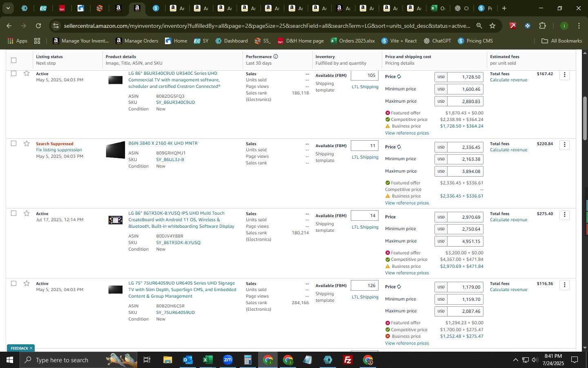Open the Manage Orders bookmark

pyautogui.click(x=137, y=41)
